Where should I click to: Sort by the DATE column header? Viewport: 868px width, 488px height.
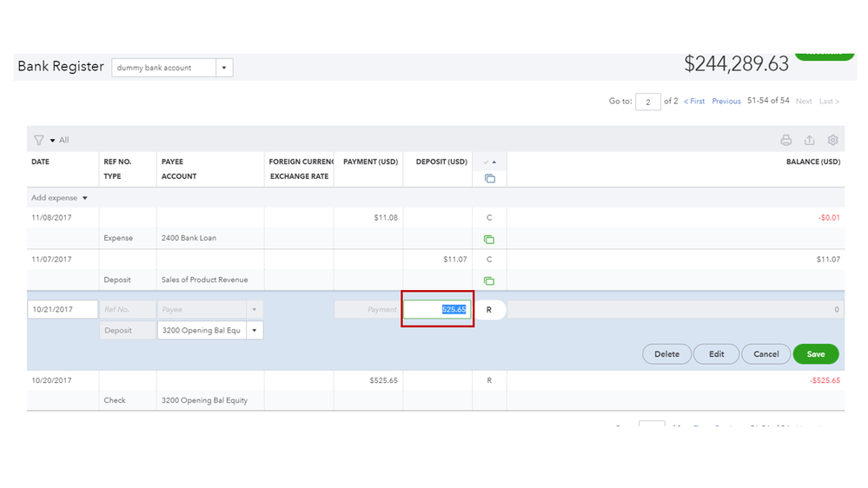coord(41,162)
